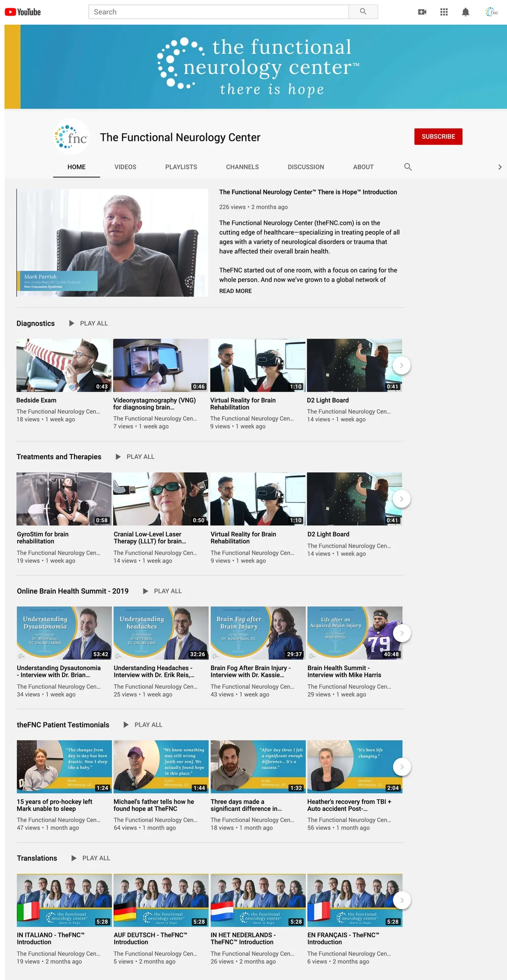Image resolution: width=507 pixels, height=980 pixels.
Task: Play all Diagnostics videos via PLAY ALL text
Action: pyautogui.click(x=94, y=323)
